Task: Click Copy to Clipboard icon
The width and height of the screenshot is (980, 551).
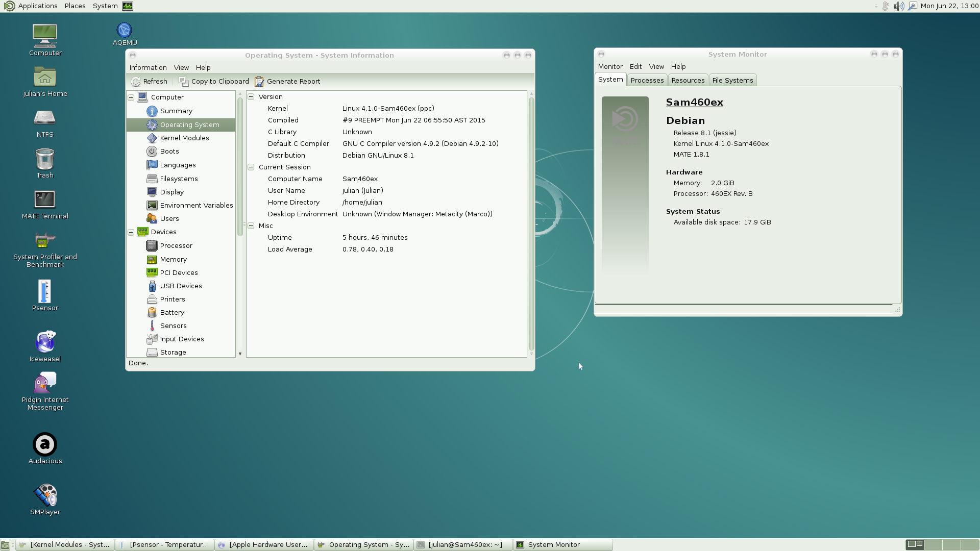Action: (184, 82)
